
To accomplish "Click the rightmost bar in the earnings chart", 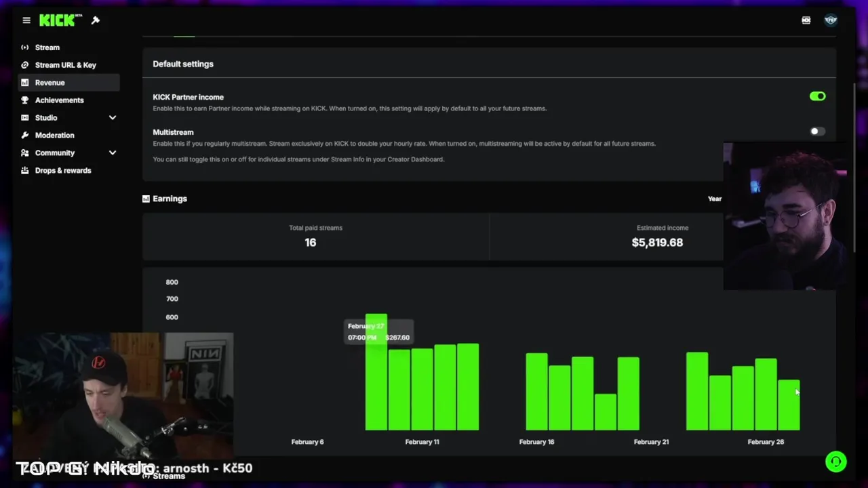I will click(x=789, y=405).
